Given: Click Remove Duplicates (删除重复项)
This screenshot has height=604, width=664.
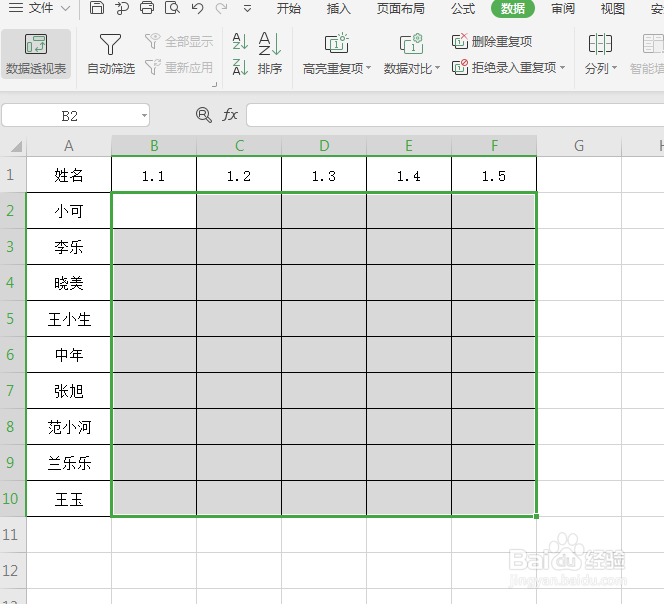Looking at the screenshot, I should (x=492, y=41).
